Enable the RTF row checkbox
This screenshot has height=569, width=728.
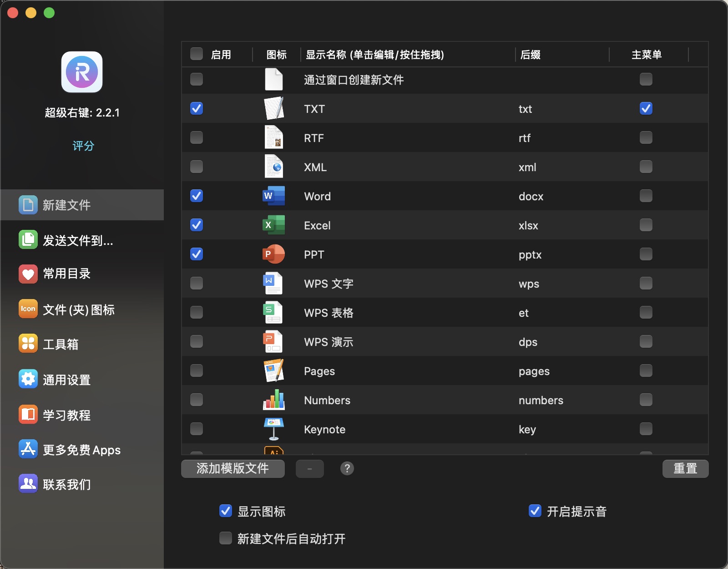point(197,137)
